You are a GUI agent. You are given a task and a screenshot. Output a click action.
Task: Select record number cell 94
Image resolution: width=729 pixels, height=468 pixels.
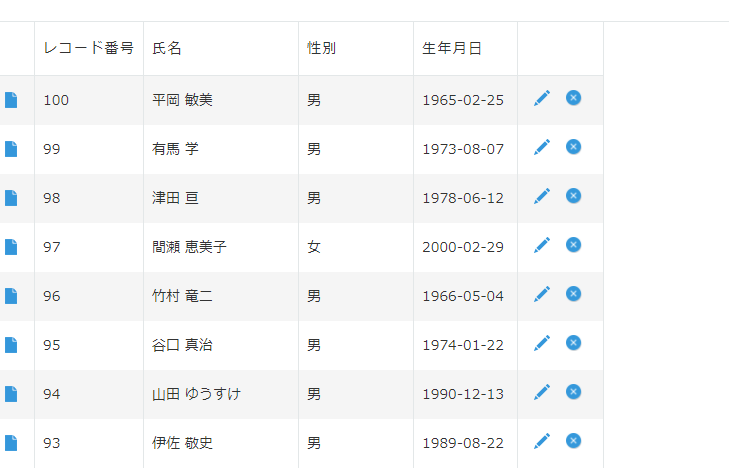point(89,395)
